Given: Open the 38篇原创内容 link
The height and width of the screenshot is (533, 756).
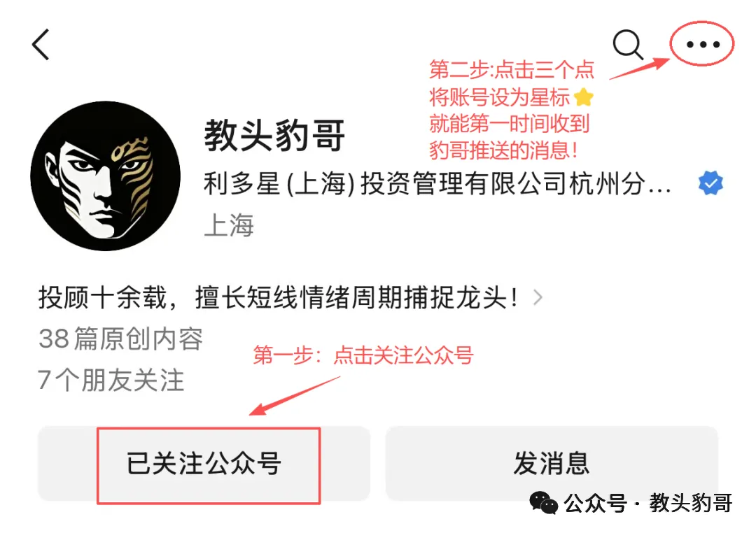Looking at the screenshot, I should [120, 339].
